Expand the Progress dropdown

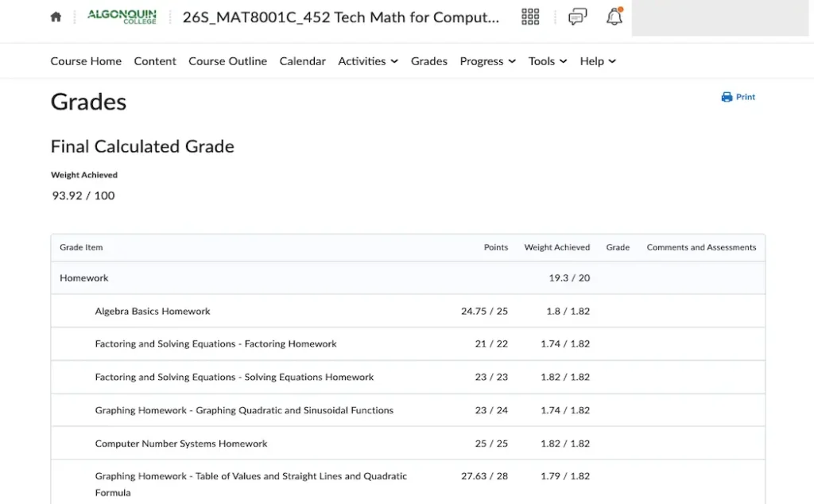tap(487, 61)
